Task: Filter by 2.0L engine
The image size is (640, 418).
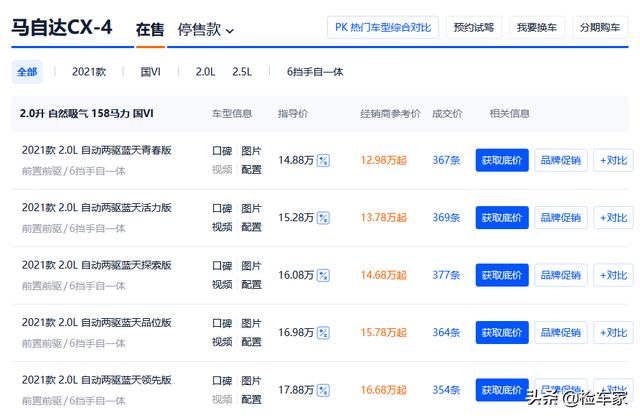Action: 205,72
